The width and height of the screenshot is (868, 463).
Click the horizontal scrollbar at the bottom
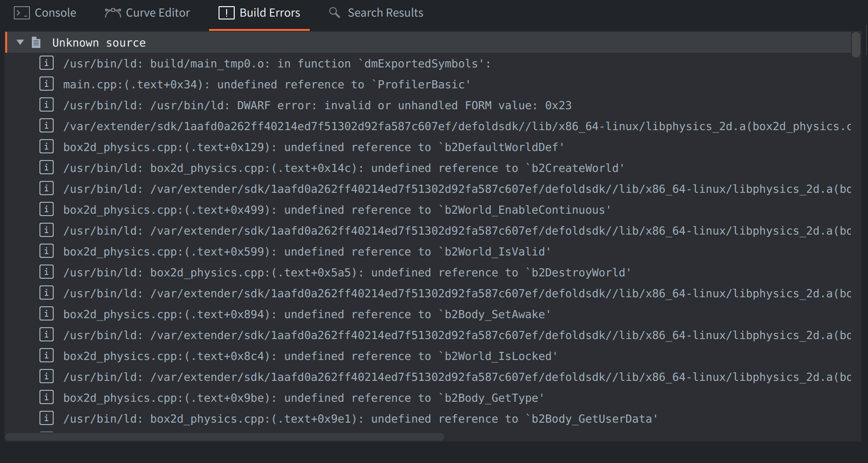[224, 437]
